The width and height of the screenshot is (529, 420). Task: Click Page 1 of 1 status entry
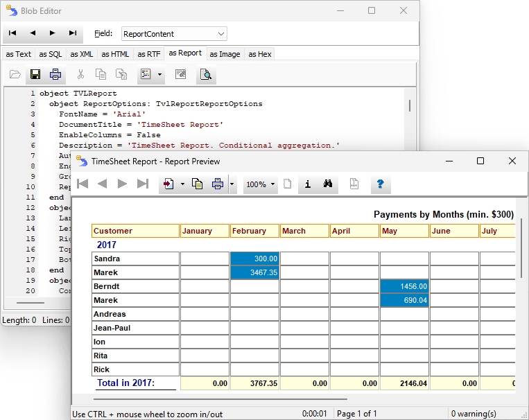point(357,414)
